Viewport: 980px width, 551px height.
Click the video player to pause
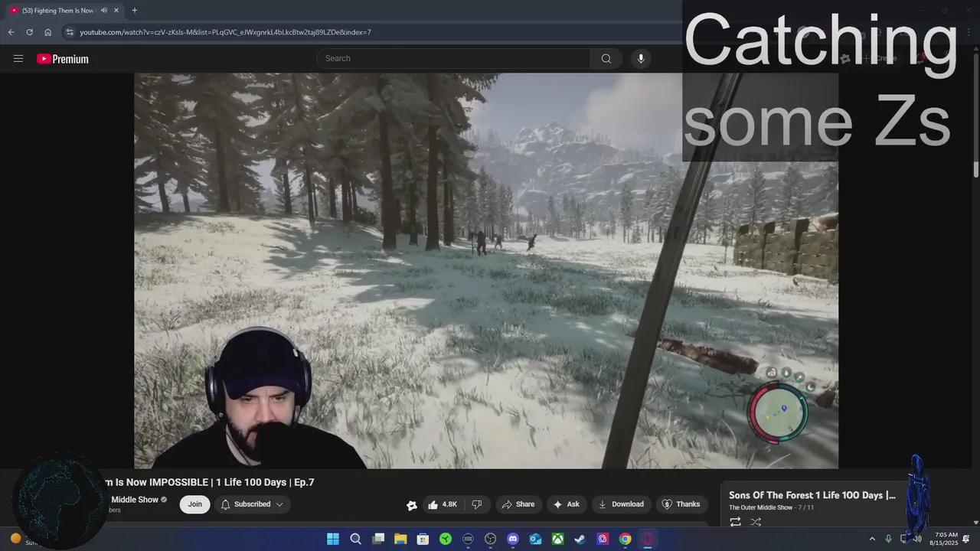pos(486,270)
